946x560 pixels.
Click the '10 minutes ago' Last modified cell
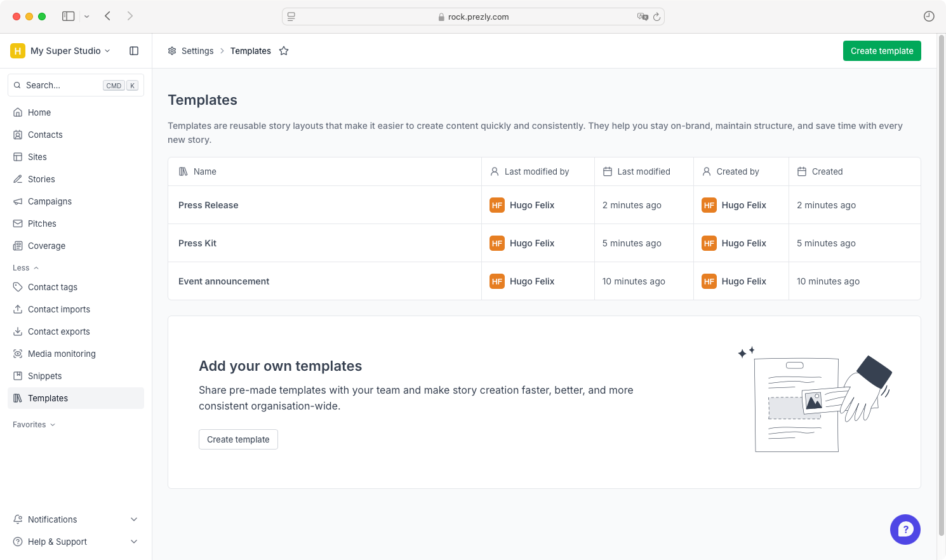click(634, 281)
